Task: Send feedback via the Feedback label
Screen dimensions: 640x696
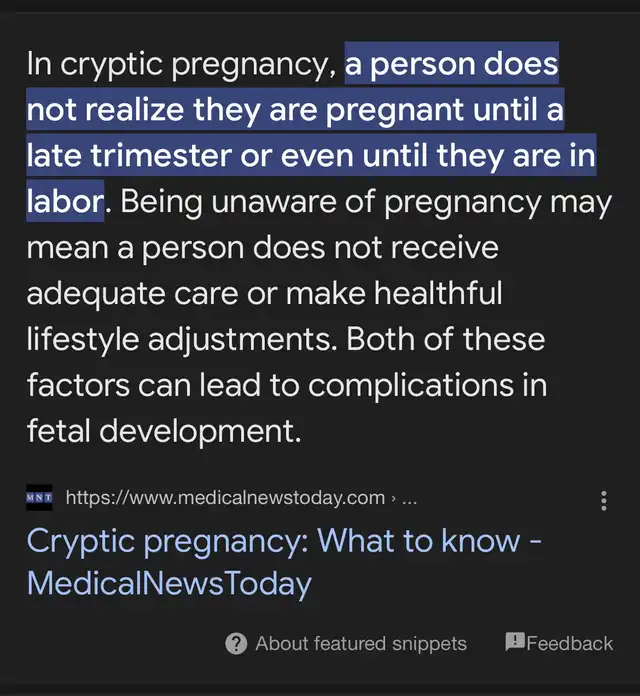Action: 570,643
